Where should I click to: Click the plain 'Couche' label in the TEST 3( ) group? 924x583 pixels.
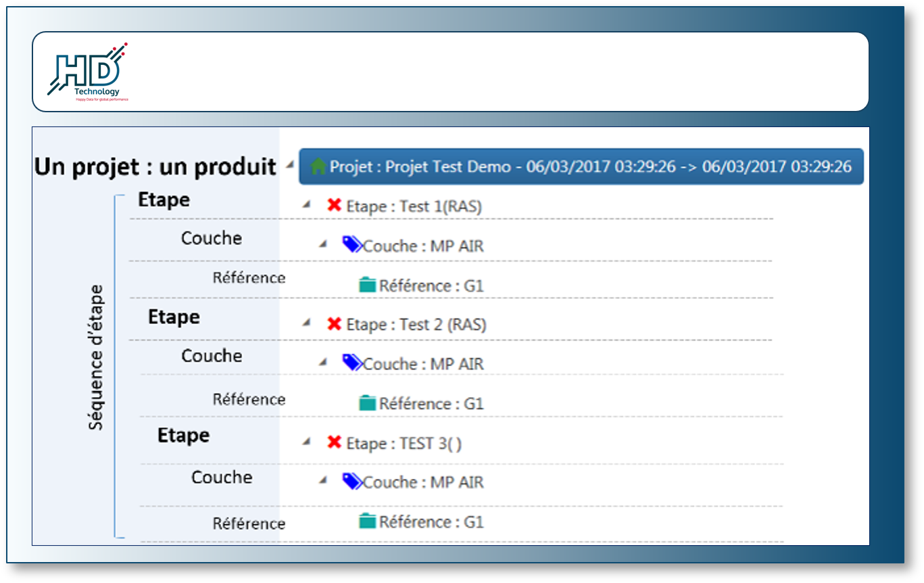click(x=222, y=477)
